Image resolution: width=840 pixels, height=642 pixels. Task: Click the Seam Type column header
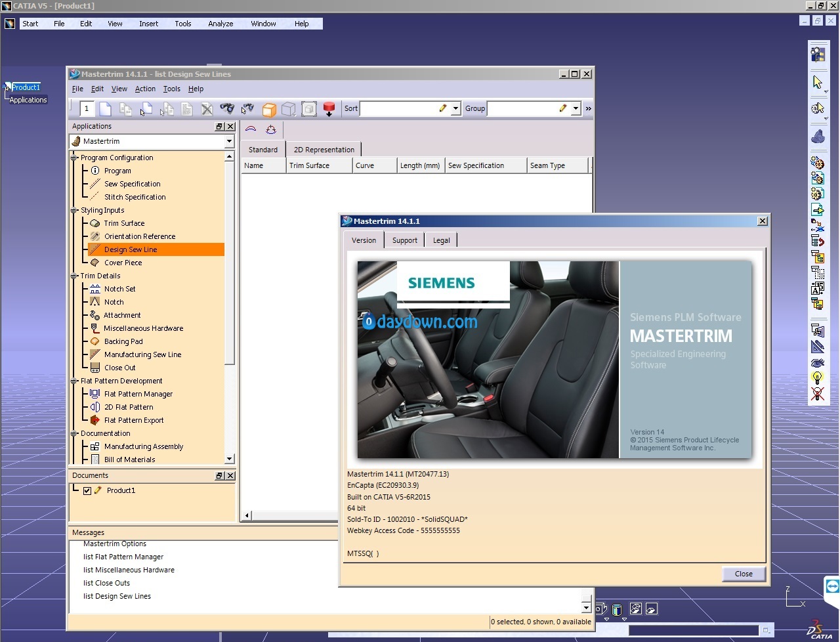(558, 165)
